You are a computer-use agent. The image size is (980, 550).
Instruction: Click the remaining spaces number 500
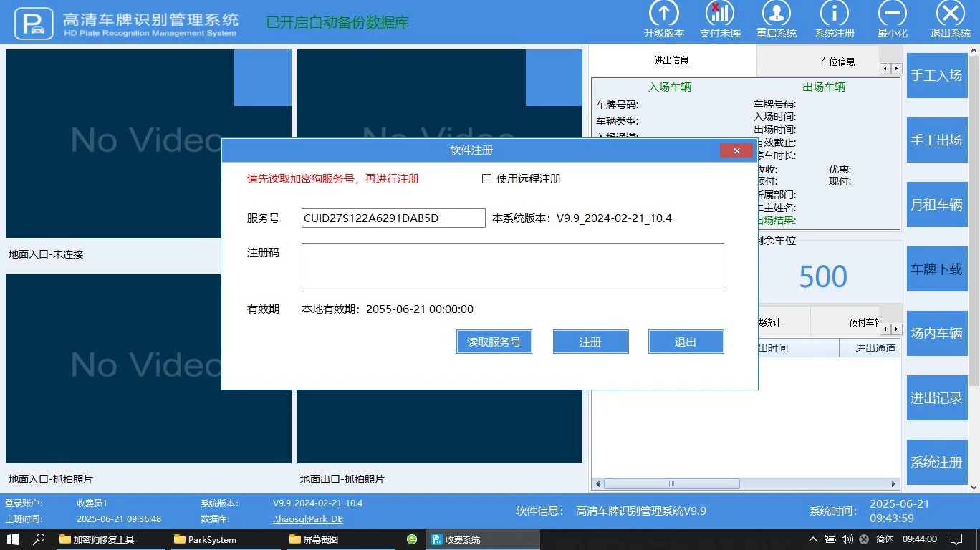823,277
